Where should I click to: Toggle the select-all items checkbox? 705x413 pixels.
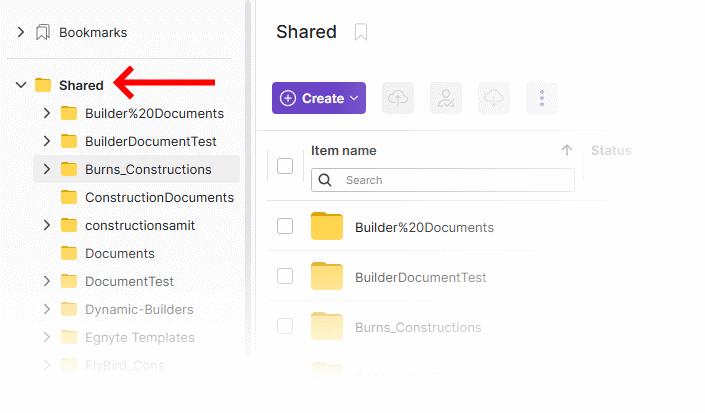[285, 166]
